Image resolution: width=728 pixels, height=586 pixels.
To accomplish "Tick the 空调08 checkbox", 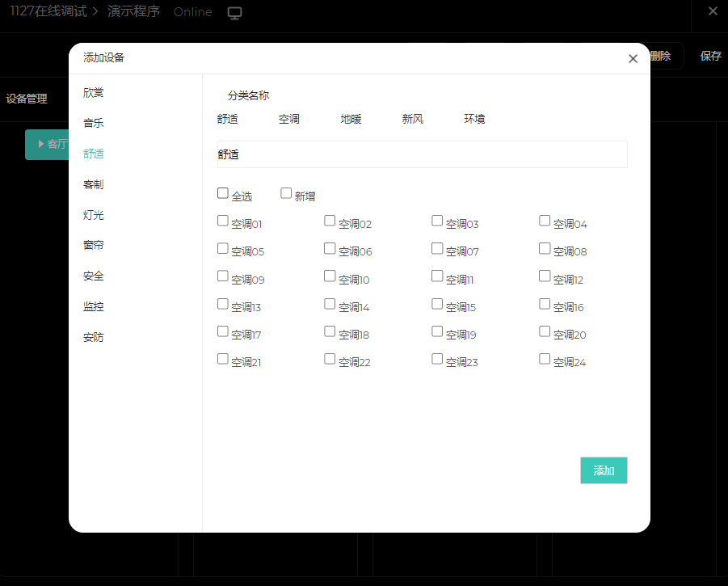I will [x=545, y=248].
